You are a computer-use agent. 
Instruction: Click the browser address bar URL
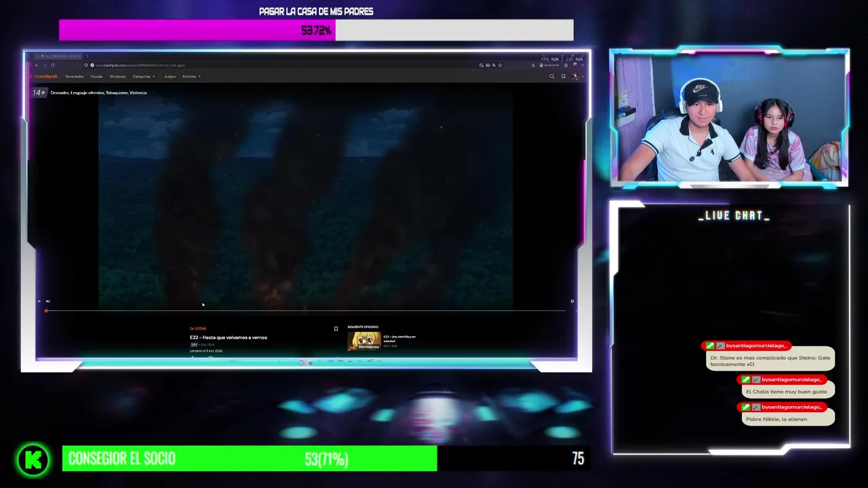(x=140, y=65)
